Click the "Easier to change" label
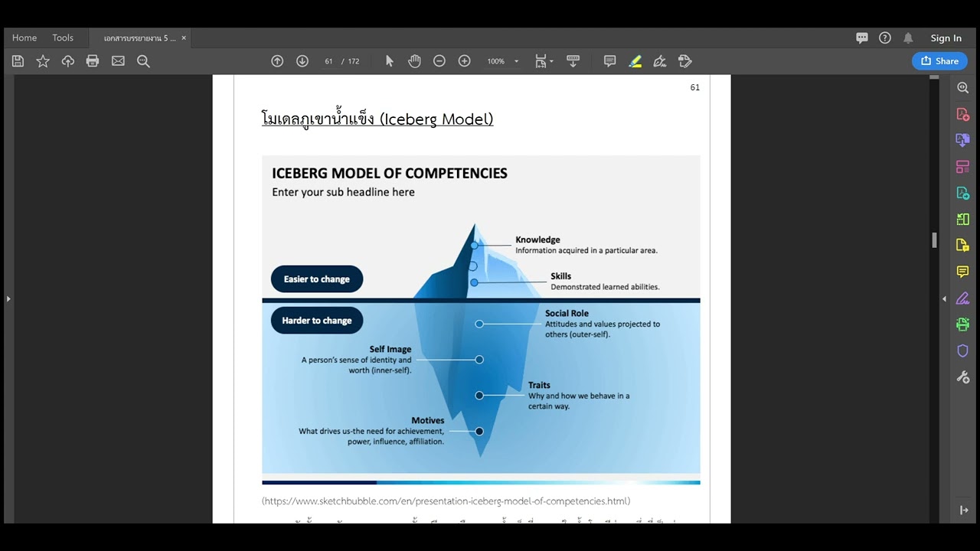 317,279
